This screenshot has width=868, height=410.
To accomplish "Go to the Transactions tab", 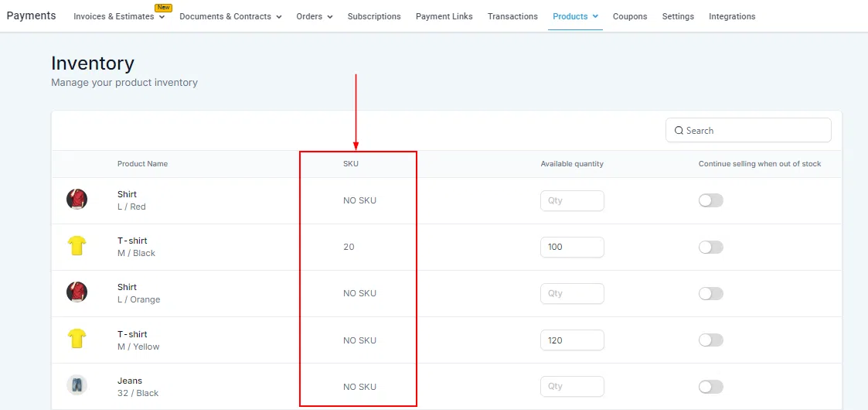I will click(512, 16).
